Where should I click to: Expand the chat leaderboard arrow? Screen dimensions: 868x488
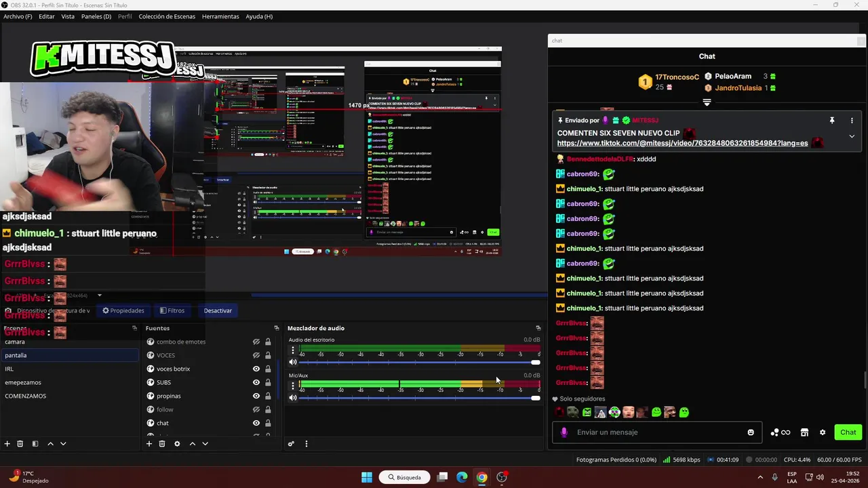(707, 102)
